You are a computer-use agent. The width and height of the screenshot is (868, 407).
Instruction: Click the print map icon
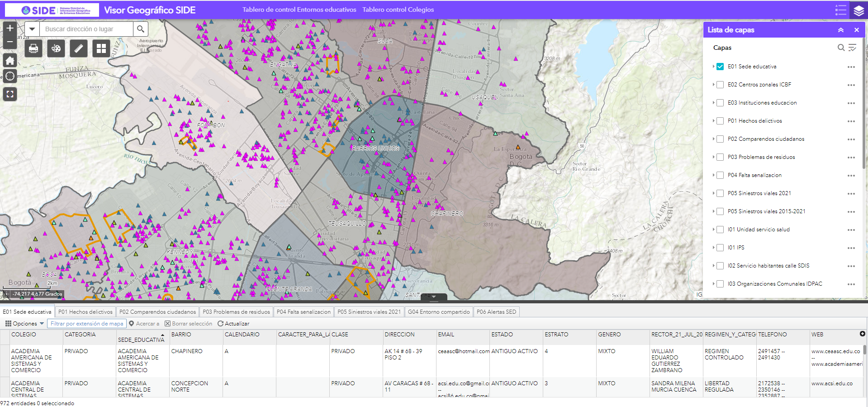(33, 48)
